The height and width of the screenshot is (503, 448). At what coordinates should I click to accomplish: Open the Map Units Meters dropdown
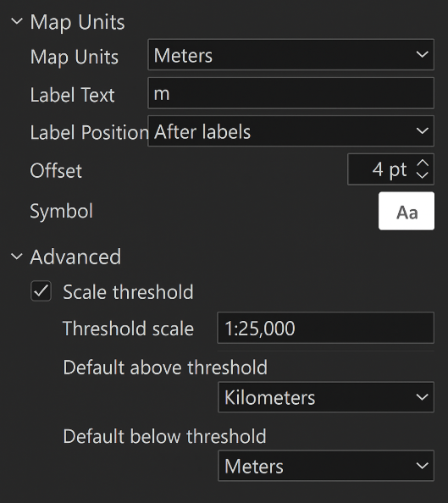290,54
